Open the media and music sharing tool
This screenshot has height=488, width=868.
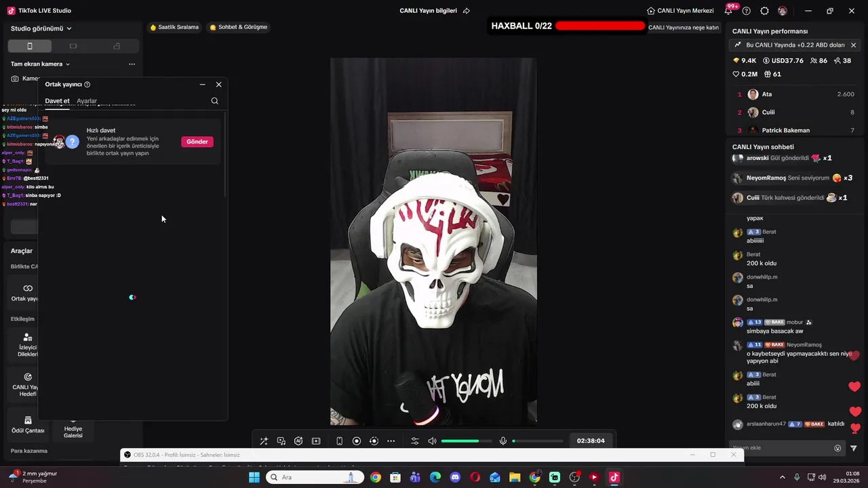point(281,441)
